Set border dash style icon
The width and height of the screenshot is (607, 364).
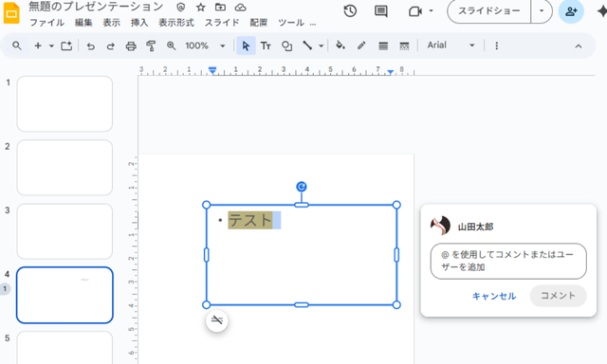[x=404, y=46]
